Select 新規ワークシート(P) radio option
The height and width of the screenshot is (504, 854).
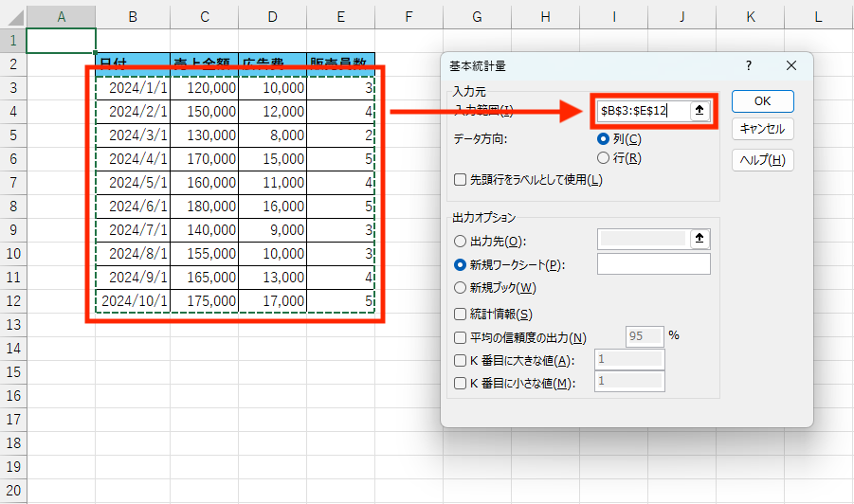[461, 264]
